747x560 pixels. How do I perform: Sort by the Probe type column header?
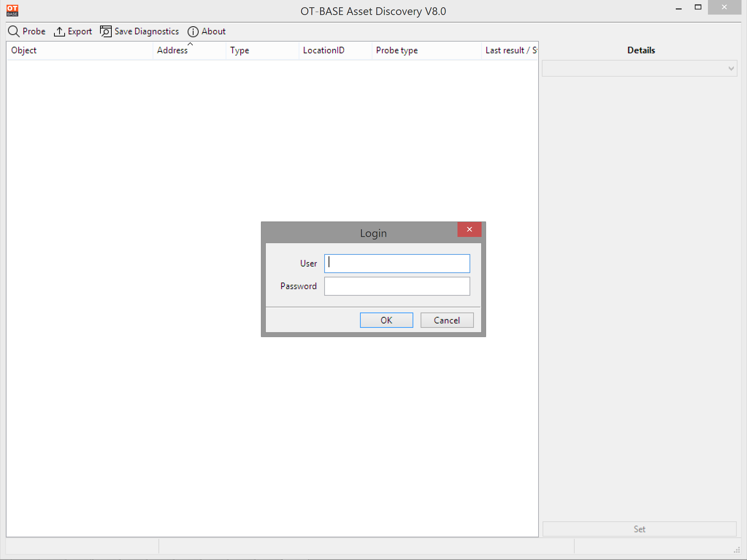[426, 50]
